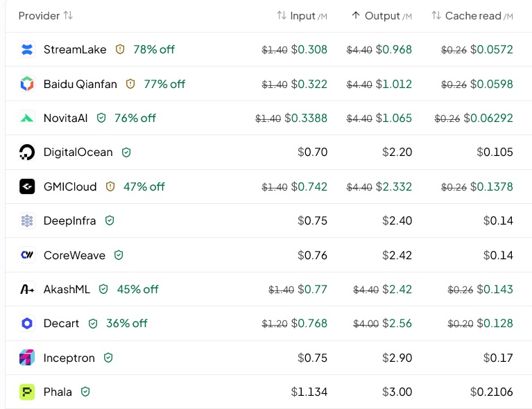532x409 pixels.
Task: Click the 78% off discount label
Action: coord(154,49)
